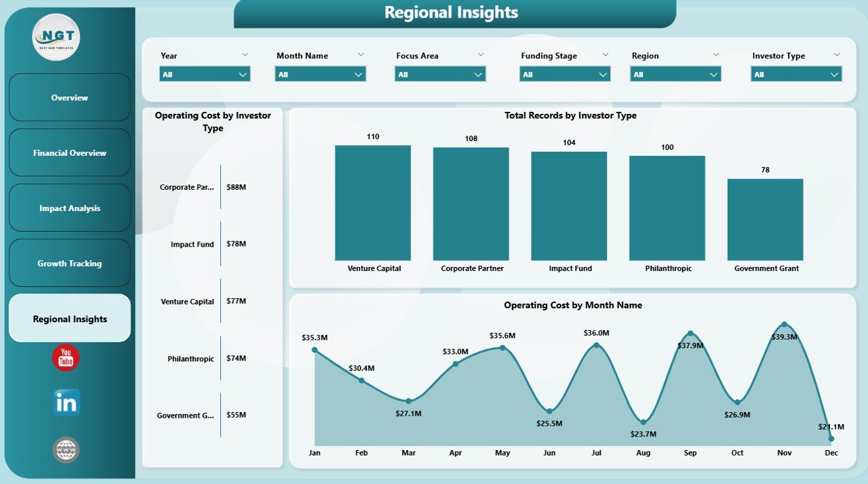Image resolution: width=868 pixels, height=484 pixels.
Task: Switch to Impact Analysis page
Action: click(69, 207)
